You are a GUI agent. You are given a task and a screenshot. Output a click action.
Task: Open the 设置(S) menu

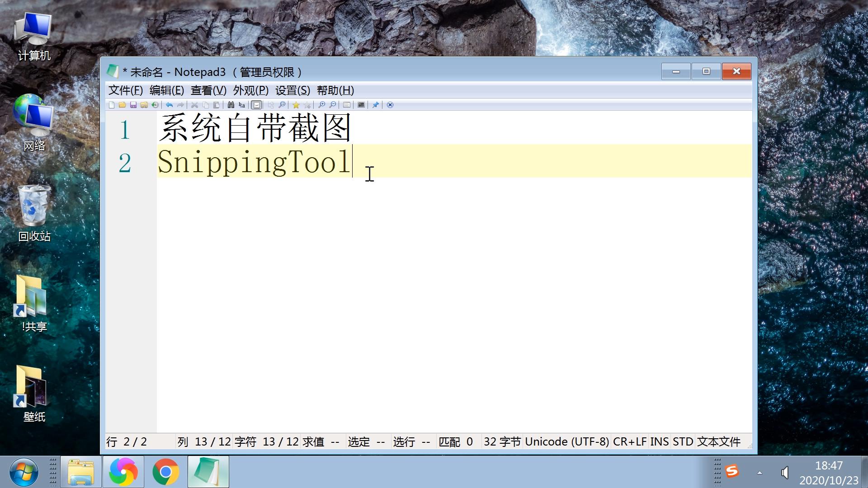pyautogui.click(x=292, y=90)
